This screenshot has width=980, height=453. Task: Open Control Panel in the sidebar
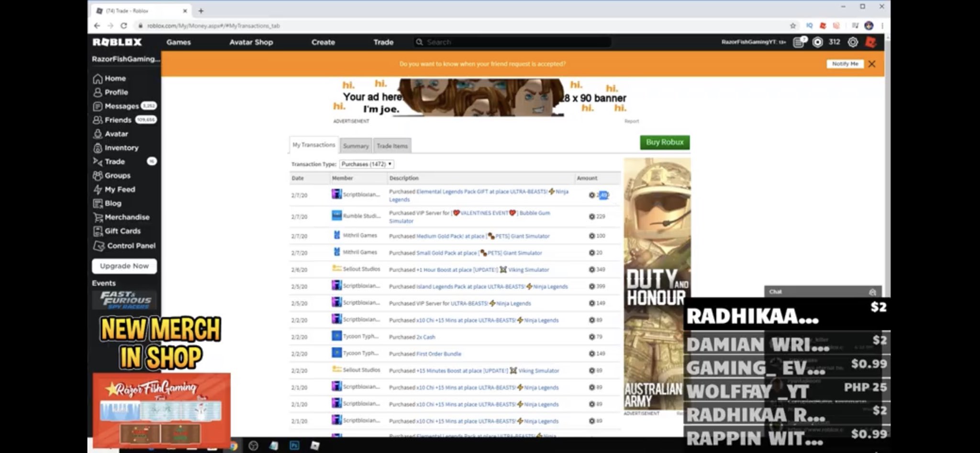(124, 246)
